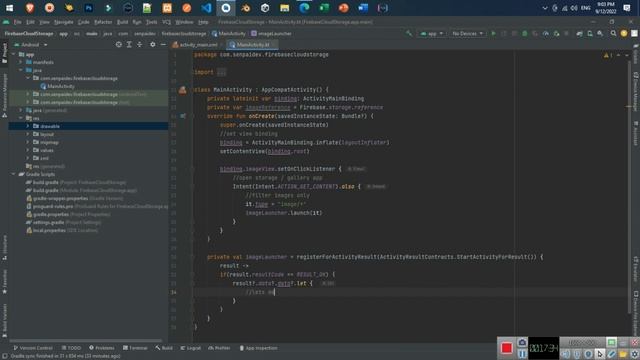Viewport: 640px width, 360px height.
Task: Open the Logcat tool window
Action: 191,348
